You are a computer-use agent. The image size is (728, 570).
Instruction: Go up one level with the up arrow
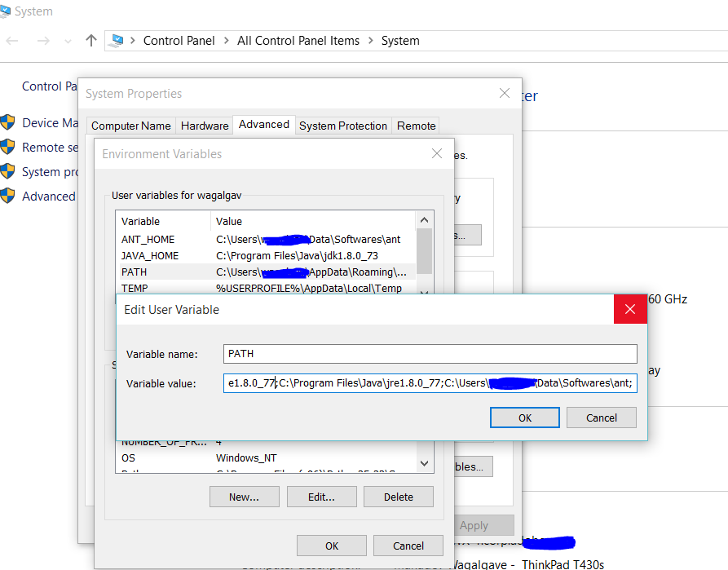(91, 41)
